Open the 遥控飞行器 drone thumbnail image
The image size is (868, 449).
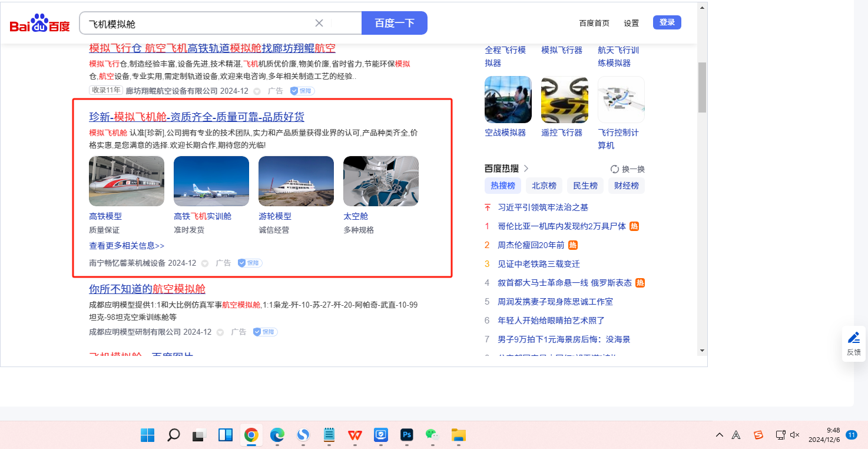tap(565, 100)
